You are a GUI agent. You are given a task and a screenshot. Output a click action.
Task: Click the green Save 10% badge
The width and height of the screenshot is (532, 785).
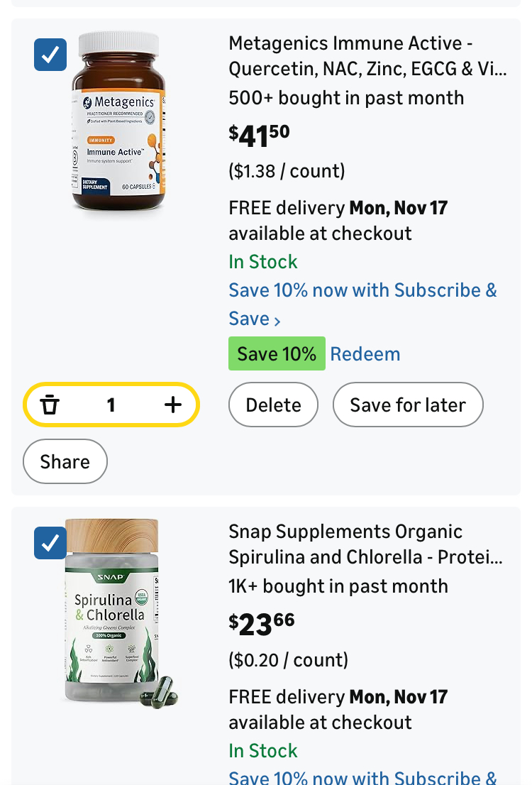(x=277, y=353)
